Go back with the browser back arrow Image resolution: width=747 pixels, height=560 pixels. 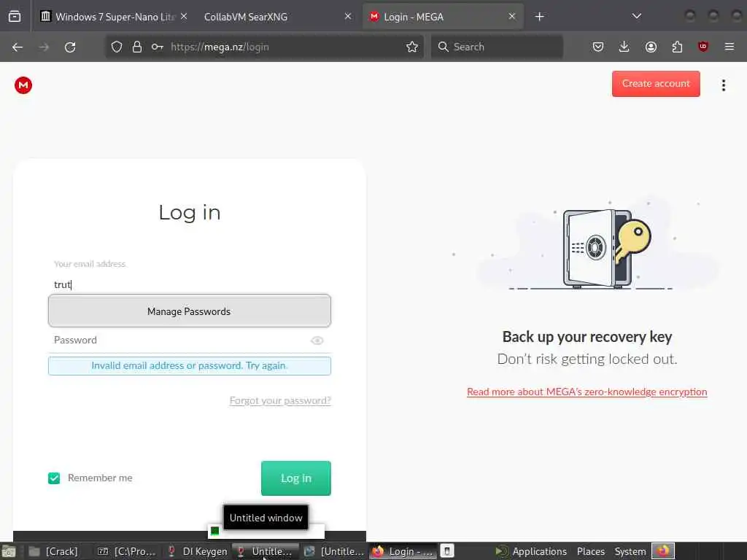tap(18, 47)
